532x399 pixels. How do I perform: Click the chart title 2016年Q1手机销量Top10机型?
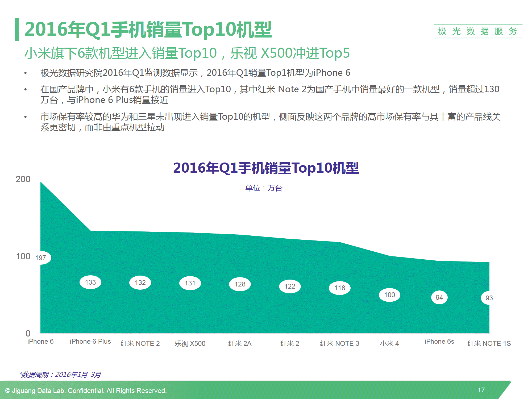266,168
